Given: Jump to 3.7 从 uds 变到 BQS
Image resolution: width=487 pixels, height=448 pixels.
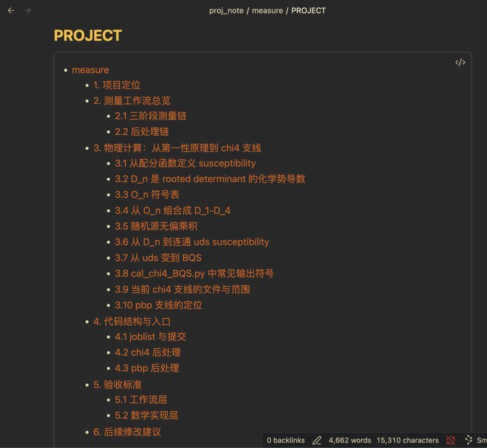Looking at the screenshot, I should click(x=158, y=258).
